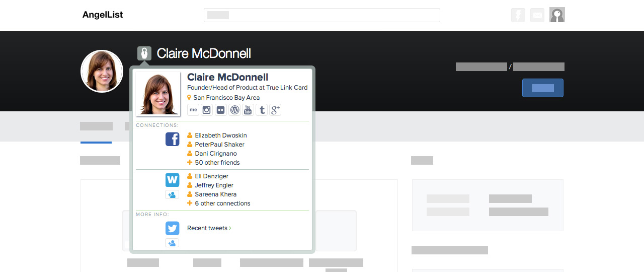Open the mail envelope icon in header

pyautogui.click(x=537, y=15)
